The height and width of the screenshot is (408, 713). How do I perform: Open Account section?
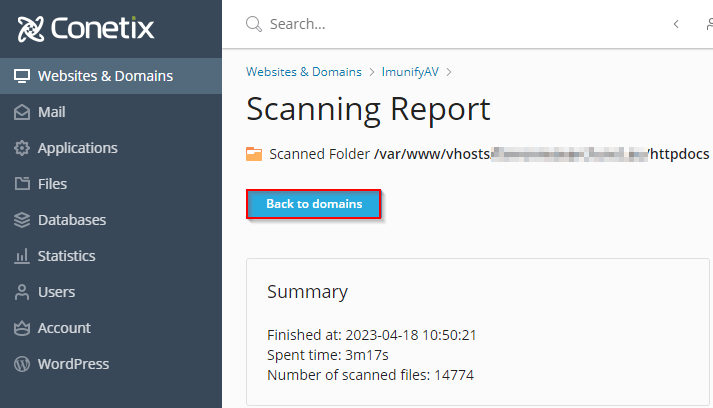click(111, 328)
